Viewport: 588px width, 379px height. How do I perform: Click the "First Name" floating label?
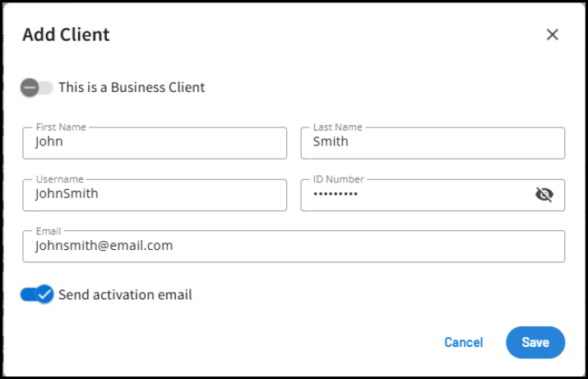click(x=61, y=127)
